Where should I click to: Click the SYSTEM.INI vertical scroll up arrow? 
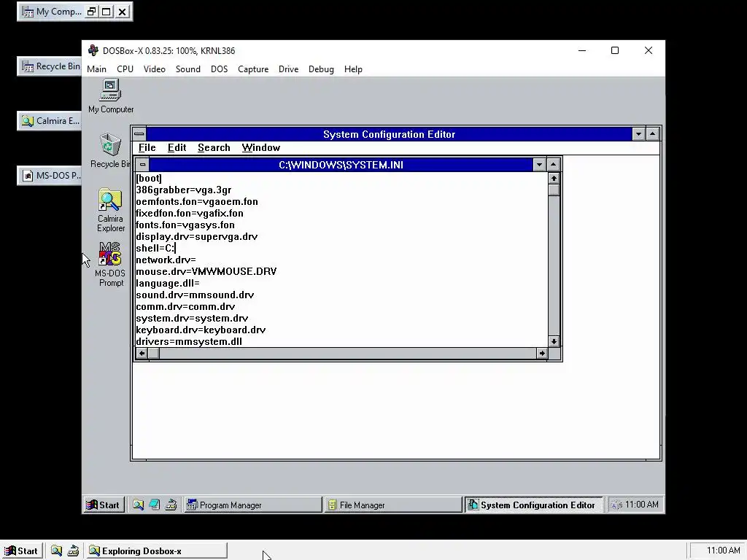coord(554,178)
